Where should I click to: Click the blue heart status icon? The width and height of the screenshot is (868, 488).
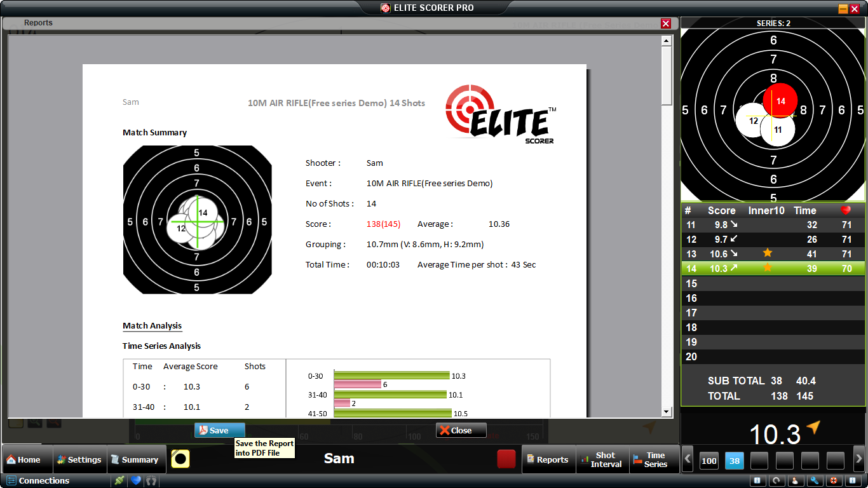(135, 480)
